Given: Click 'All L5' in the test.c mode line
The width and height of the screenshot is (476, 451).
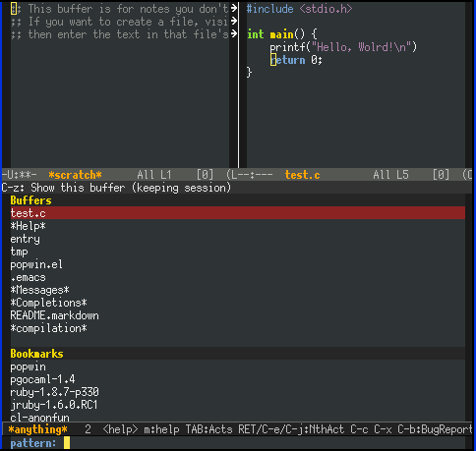Looking at the screenshot, I should click(390, 175).
